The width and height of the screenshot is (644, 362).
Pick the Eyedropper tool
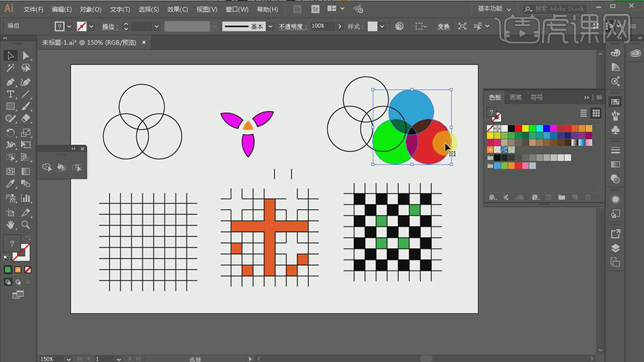click(x=10, y=185)
